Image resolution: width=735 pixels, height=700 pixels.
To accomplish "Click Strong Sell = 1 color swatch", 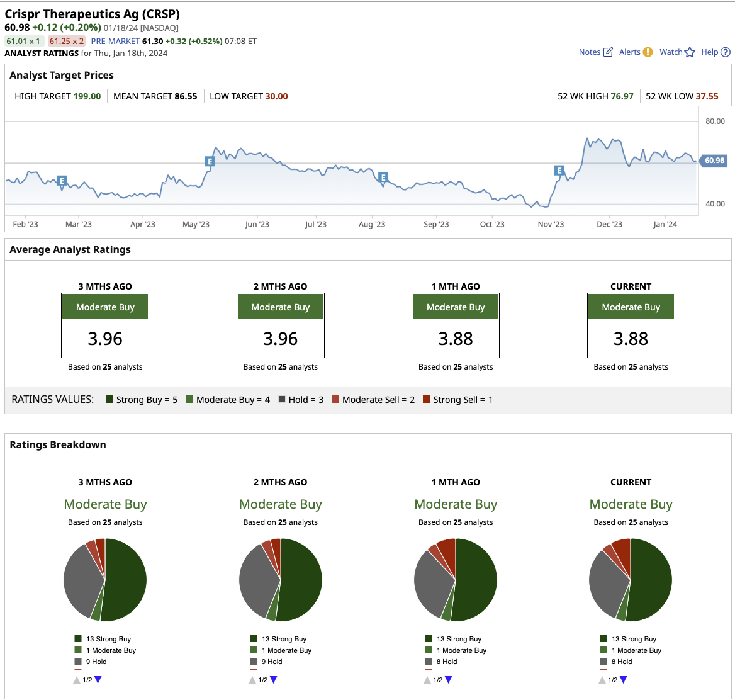I will (x=427, y=400).
